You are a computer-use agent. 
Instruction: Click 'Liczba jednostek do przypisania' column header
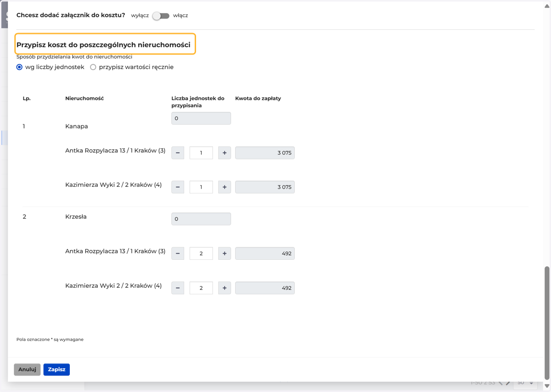tap(198, 102)
